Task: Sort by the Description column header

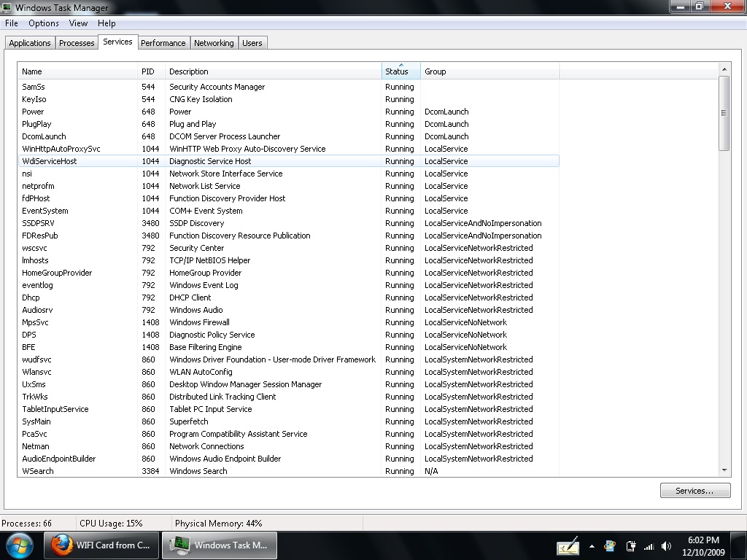Action: click(273, 71)
